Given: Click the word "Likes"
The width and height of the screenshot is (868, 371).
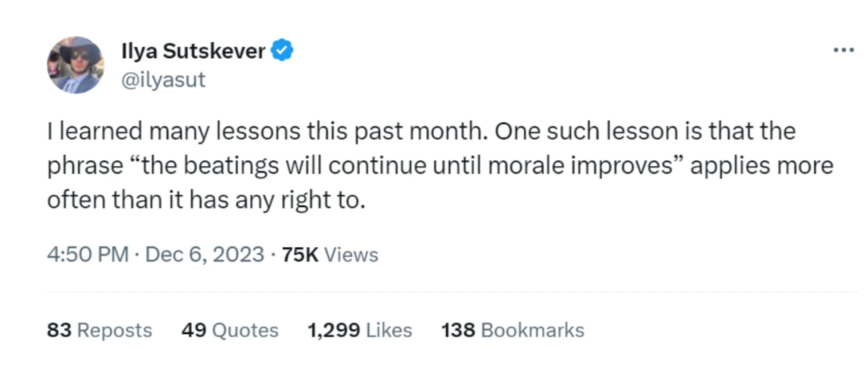Looking at the screenshot, I should [x=389, y=330].
